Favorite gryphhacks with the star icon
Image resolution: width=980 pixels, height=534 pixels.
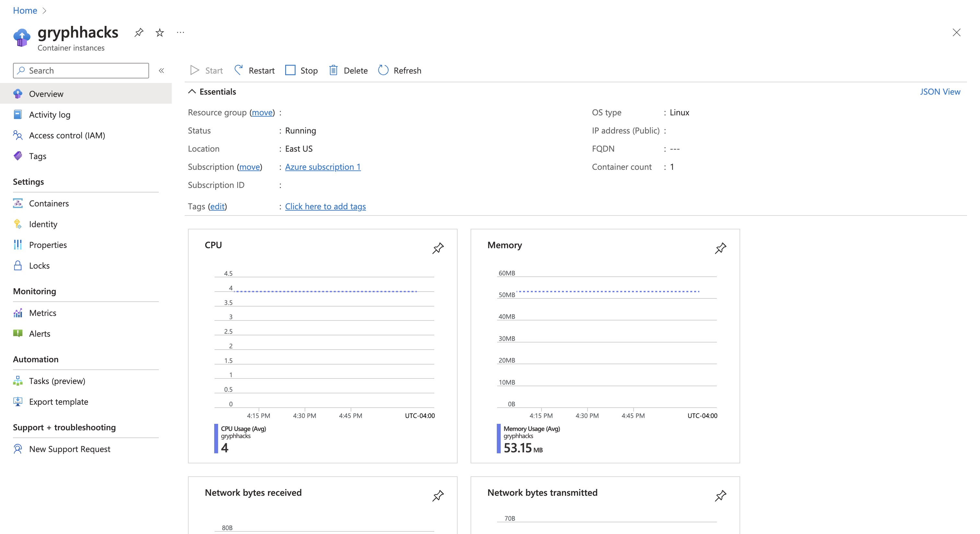[160, 33]
